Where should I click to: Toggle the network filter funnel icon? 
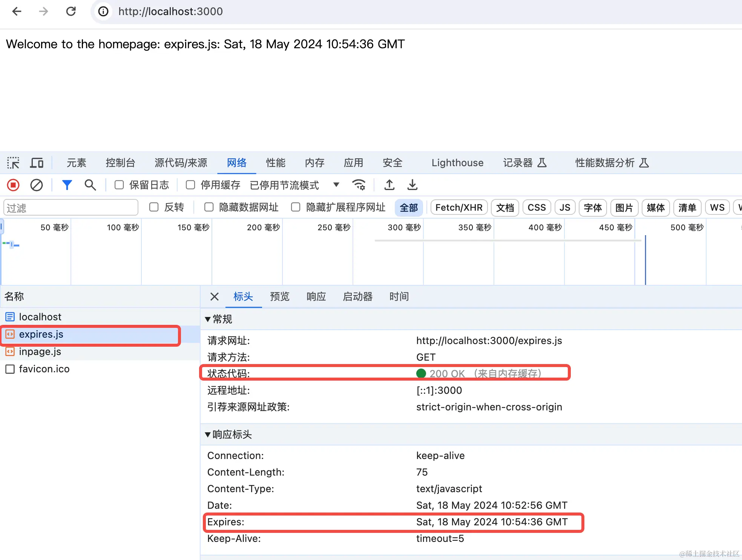(x=67, y=185)
